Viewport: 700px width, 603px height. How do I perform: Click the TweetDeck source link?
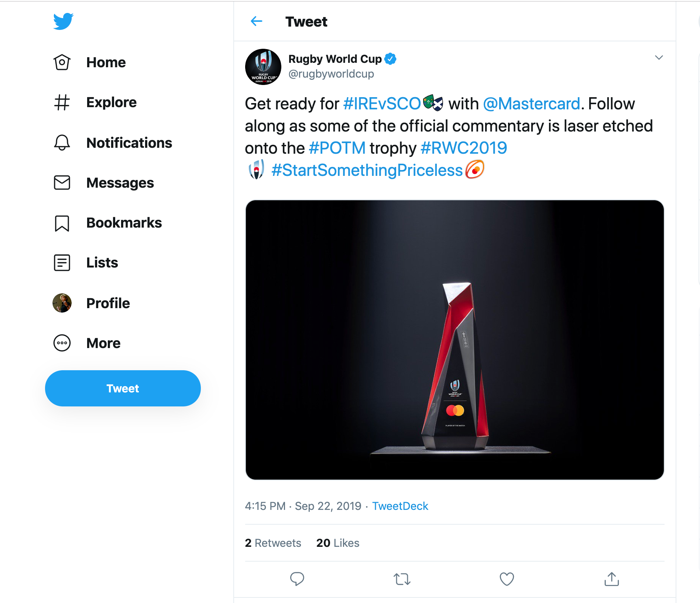point(400,506)
